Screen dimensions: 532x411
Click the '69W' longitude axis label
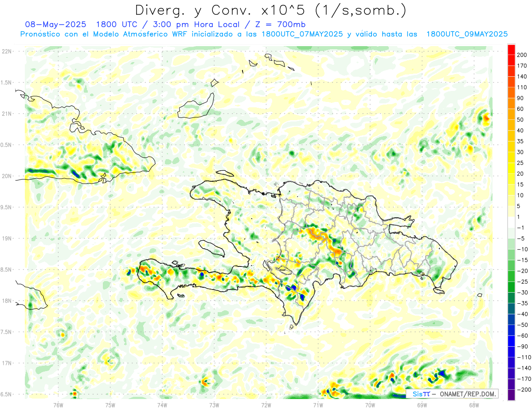coord(422,405)
